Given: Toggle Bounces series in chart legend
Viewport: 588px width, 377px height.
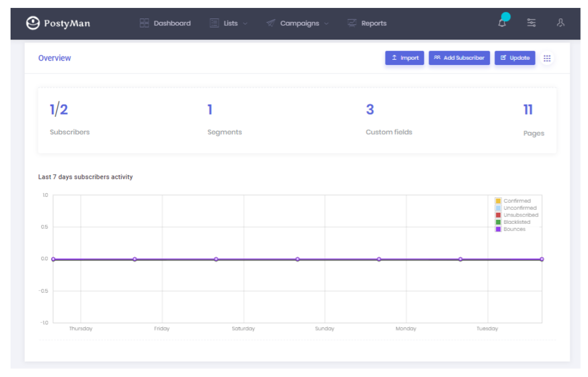Looking at the screenshot, I should point(514,229).
